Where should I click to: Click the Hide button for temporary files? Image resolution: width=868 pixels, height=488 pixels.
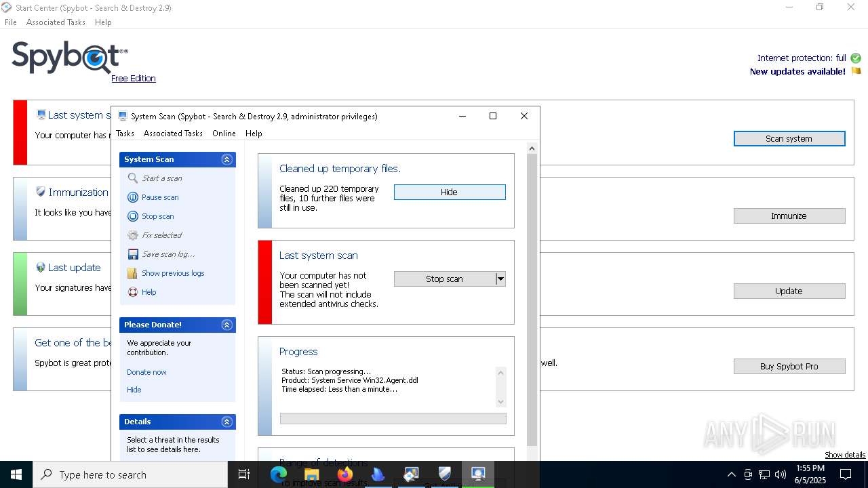[450, 192]
